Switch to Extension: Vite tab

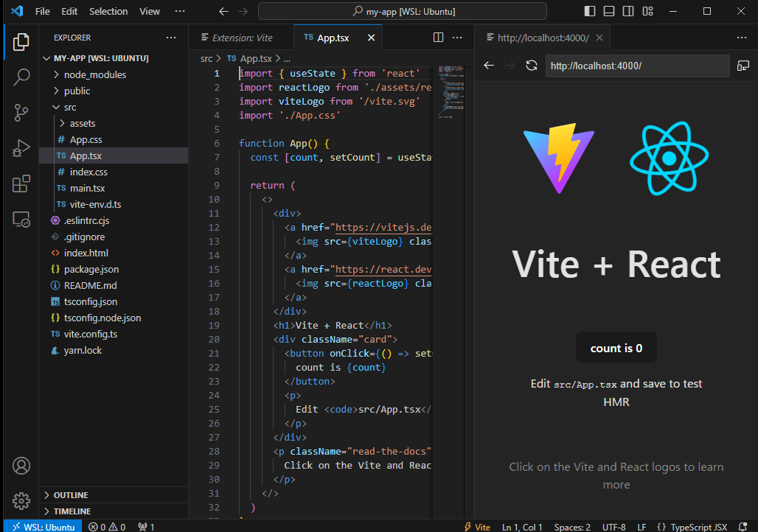[x=240, y=38]
